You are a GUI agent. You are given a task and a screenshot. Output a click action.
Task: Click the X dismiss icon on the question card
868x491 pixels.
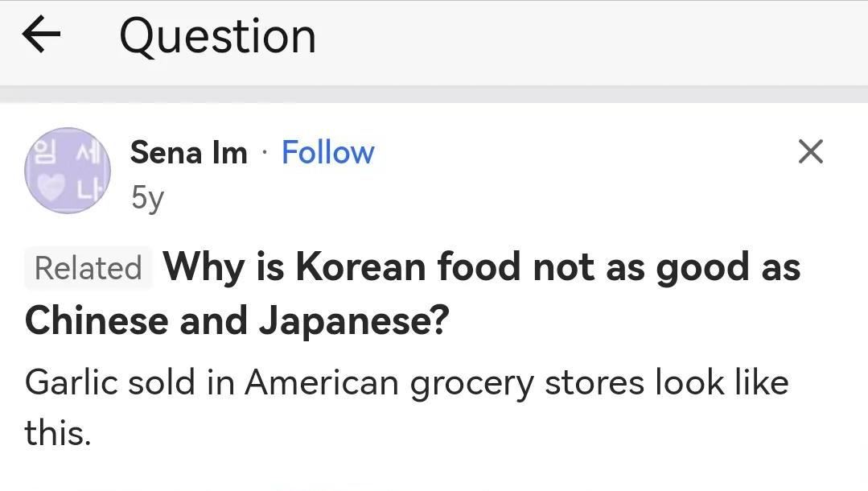[811, 152]
